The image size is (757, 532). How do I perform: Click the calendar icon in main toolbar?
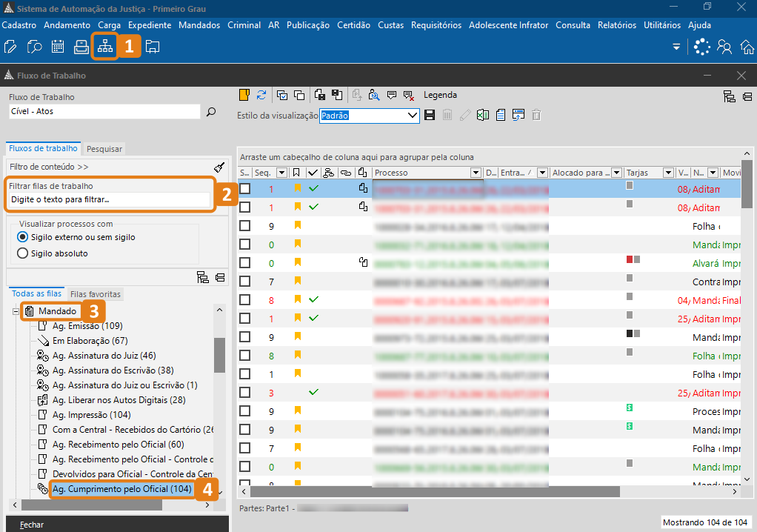58,47
